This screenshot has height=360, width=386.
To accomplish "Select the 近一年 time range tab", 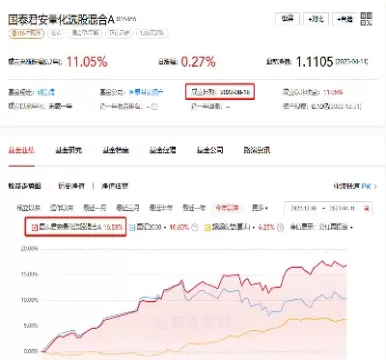I will [x=194, y=208].
